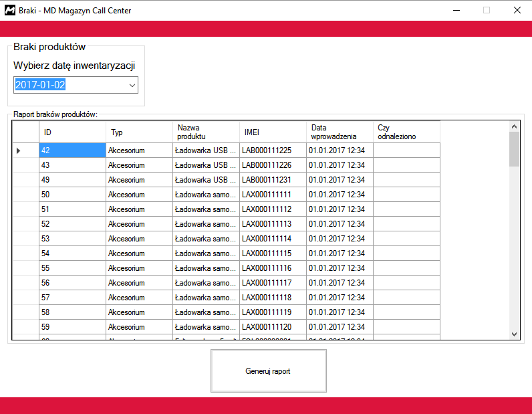Minimize the Braki window
Screen dimensions: 532x414
456,11
